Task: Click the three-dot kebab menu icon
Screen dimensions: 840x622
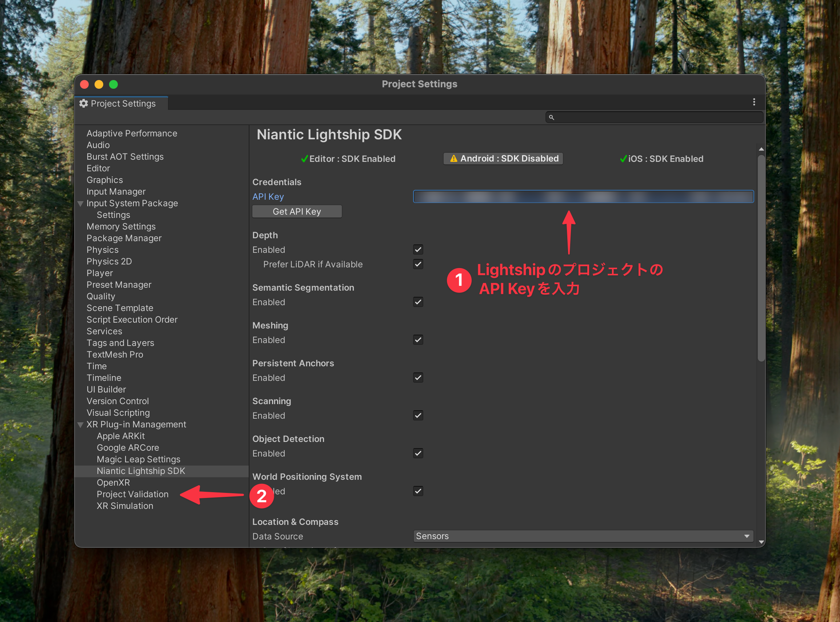Action: coord(754,102)
